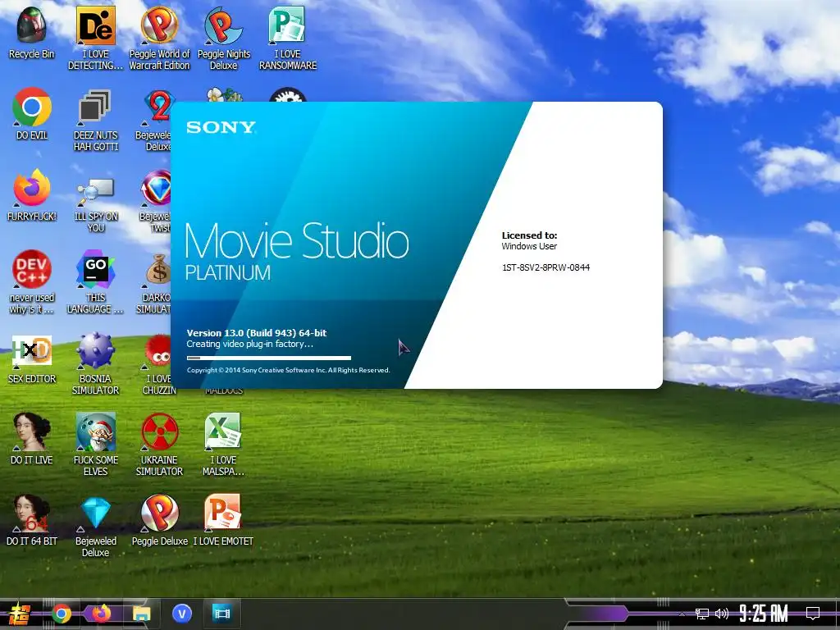This screenshot has width=840, height=630.
Task: Launch the BOSNIA SIMULATOR mine icon
Action: (x=95, y=363)
